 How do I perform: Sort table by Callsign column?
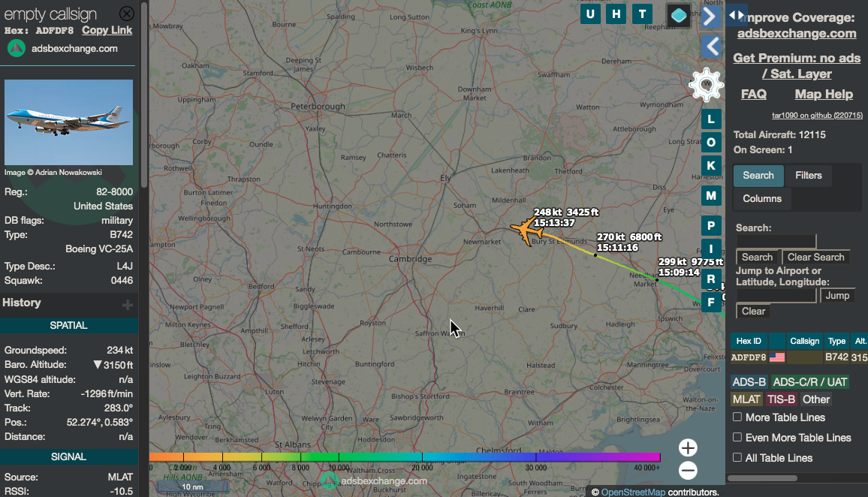point(804,341)
